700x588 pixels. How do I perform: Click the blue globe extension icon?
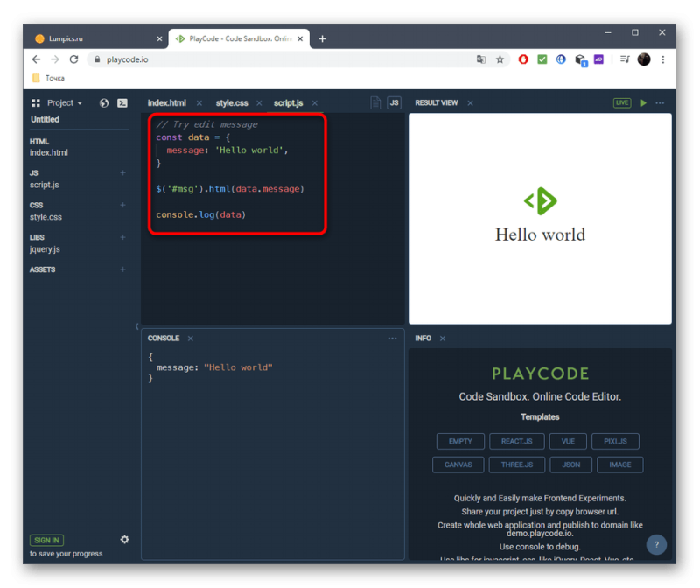point(561,59)
